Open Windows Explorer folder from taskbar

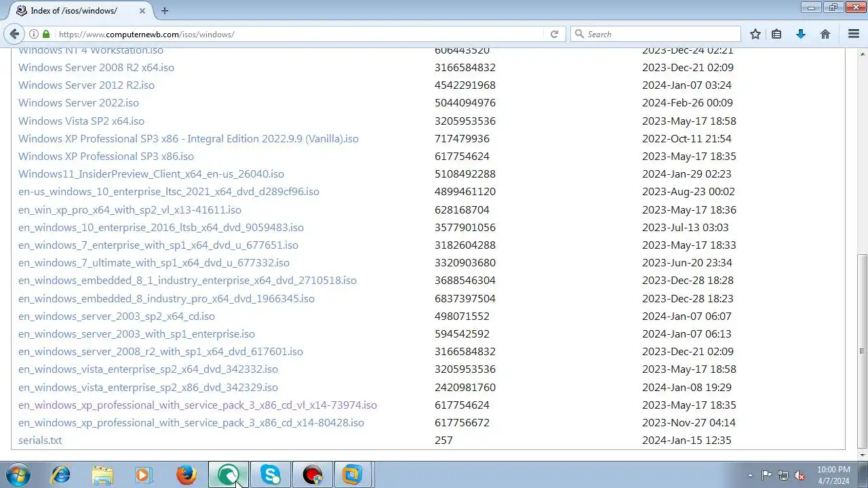point(102,474)
